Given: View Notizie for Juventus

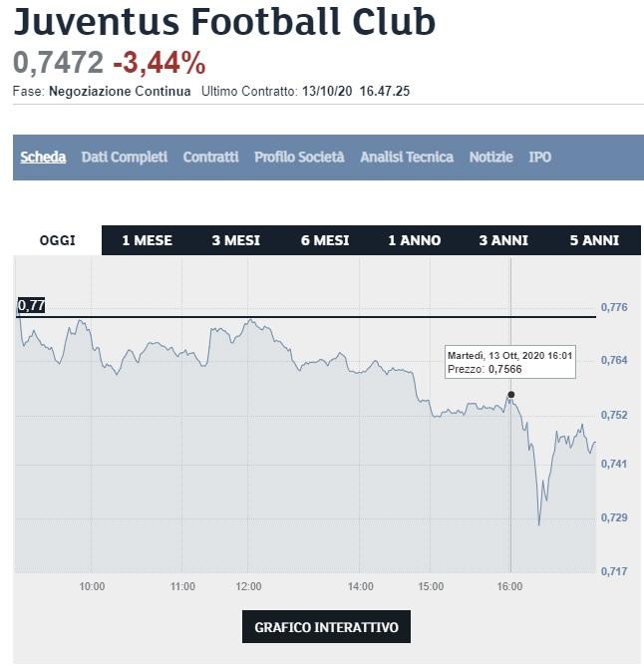Looking at the screenshot, I should tap(491, 158).
